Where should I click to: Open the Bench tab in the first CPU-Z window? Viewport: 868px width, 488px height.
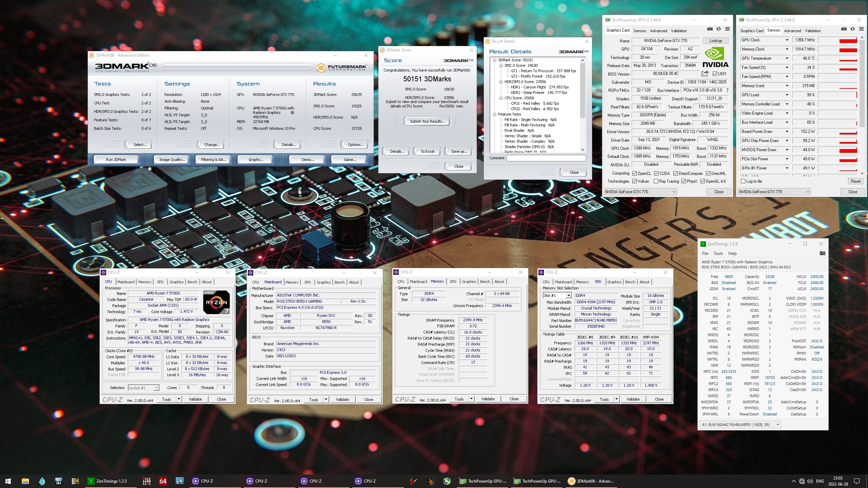point(192,282)
